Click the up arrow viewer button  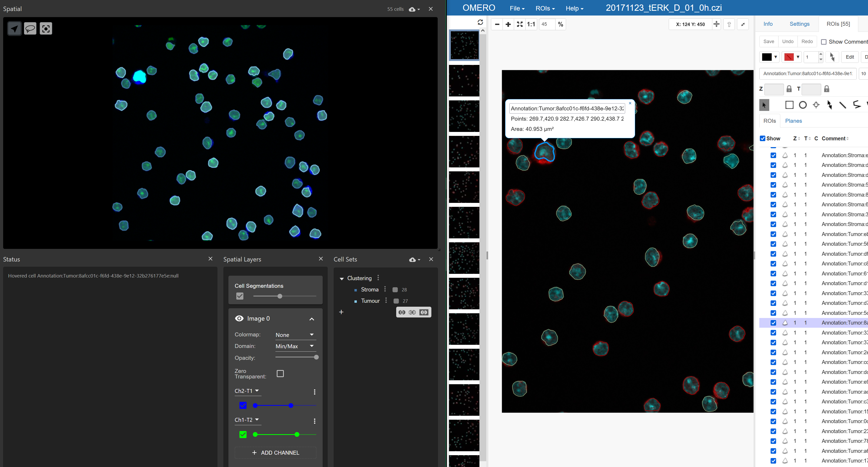coord(729,24)
